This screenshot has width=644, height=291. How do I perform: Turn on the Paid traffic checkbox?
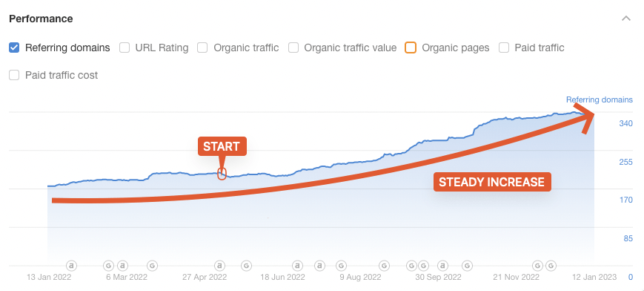pos(504,48)
